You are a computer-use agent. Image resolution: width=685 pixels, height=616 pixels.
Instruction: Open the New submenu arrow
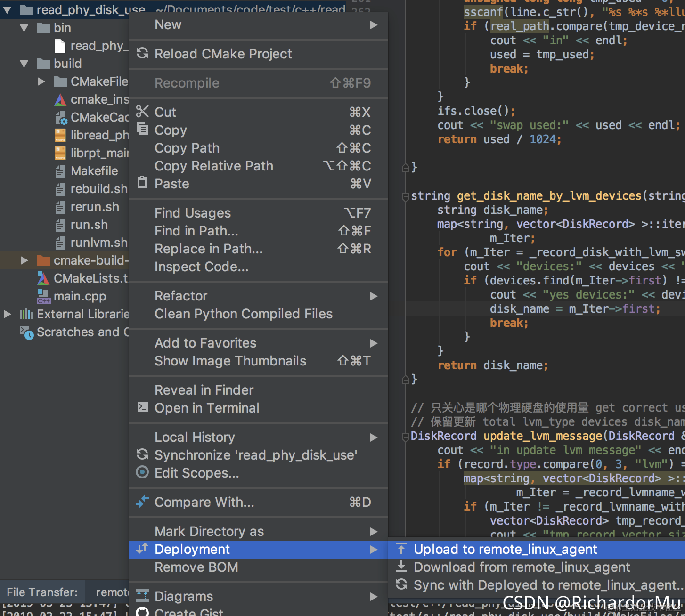pos(374,24)
